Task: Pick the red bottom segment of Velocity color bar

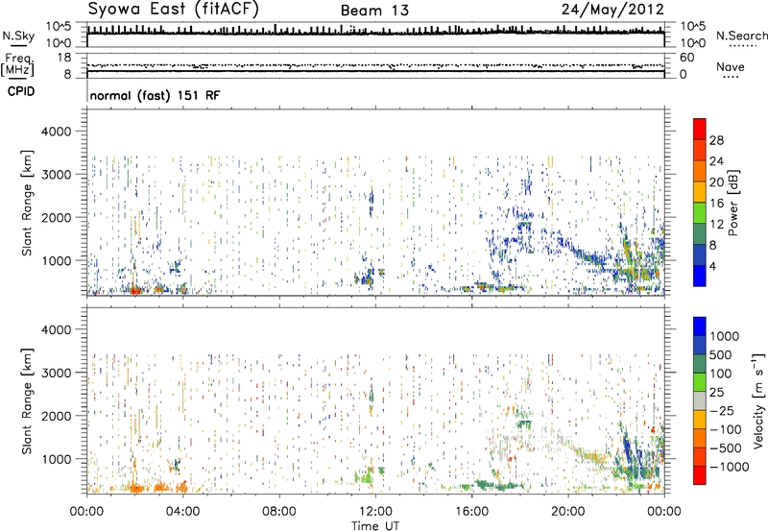Action: (700, 474)
